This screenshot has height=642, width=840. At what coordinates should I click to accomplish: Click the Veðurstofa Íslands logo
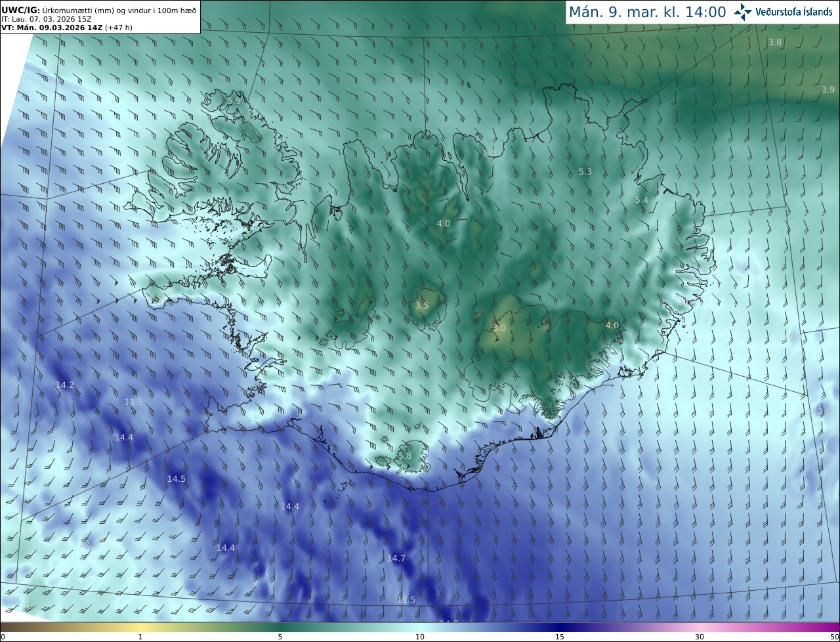point(784,12)
